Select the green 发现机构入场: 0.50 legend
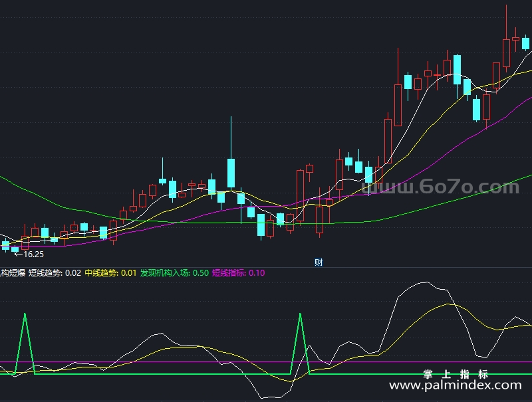The height and width of the screenshot is (402, 532). click(x=174, y=273)
